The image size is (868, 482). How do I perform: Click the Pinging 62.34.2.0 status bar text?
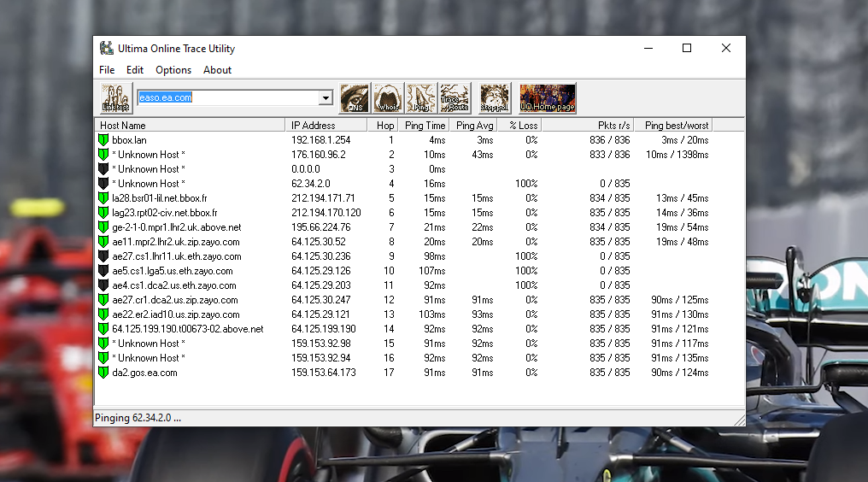tap(138, 418)
